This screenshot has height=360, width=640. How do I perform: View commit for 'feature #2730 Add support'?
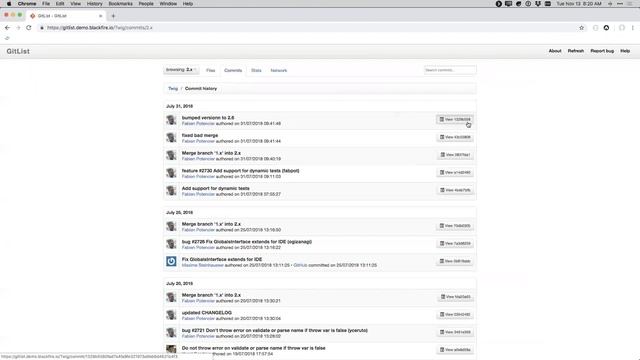[x=455, y=173]
